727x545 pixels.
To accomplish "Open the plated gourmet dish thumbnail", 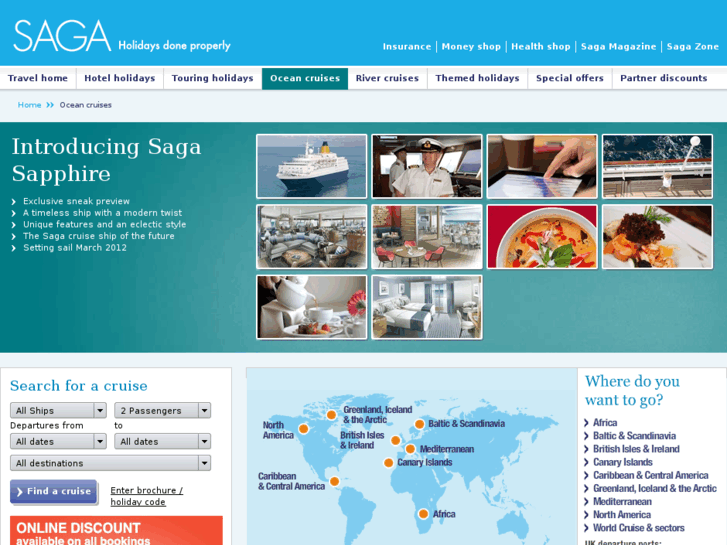I will point(657,237).
